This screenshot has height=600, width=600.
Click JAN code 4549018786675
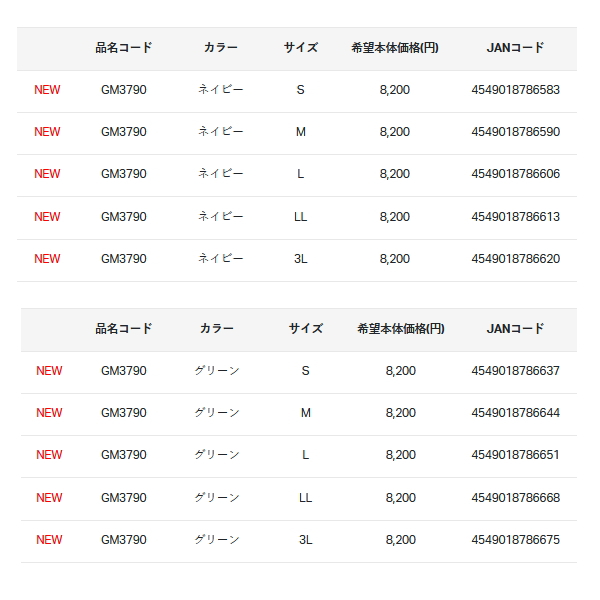[x=515, y=540]
